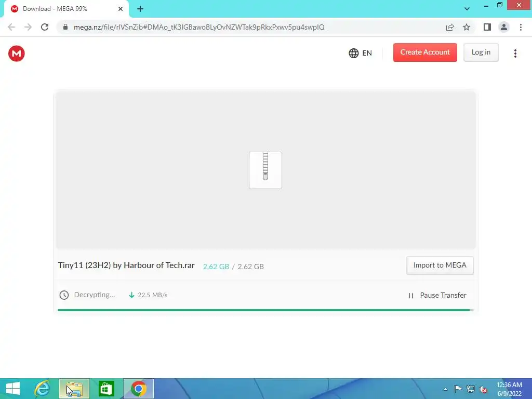Viewport: 532px width, 399px height.
Task: Open Windows Store from taskbar
Action: point(106,389)
